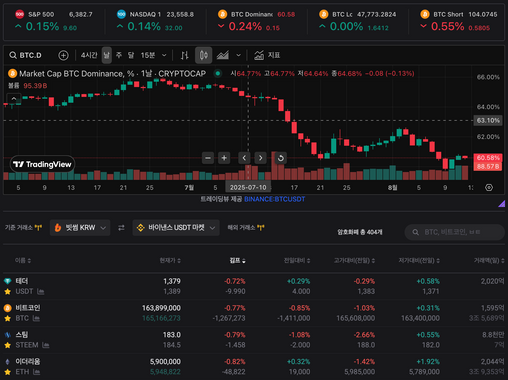Screen dimensions: 508x380
Task: Open the 빗썸 KRW exchange dropdown
Action: click(80, 228)
